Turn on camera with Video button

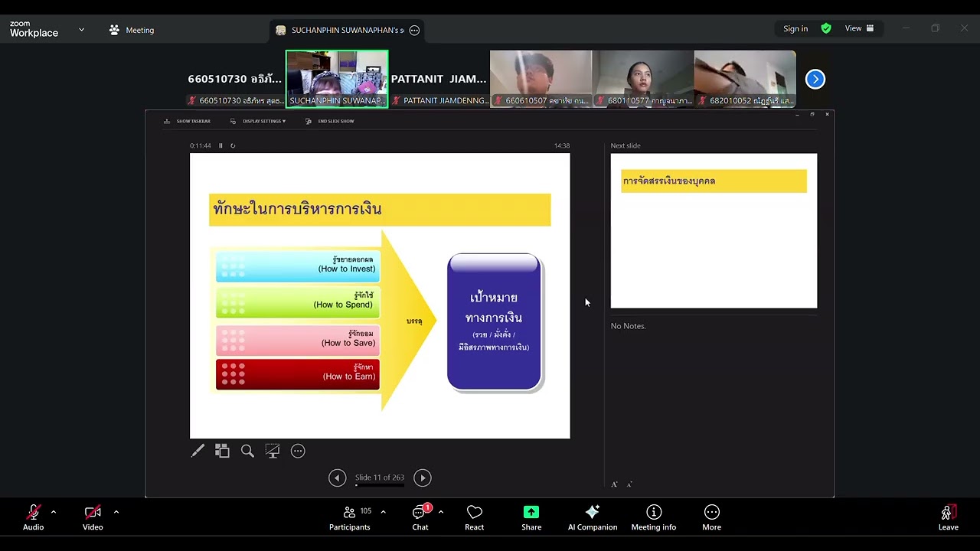pos(93,517)
